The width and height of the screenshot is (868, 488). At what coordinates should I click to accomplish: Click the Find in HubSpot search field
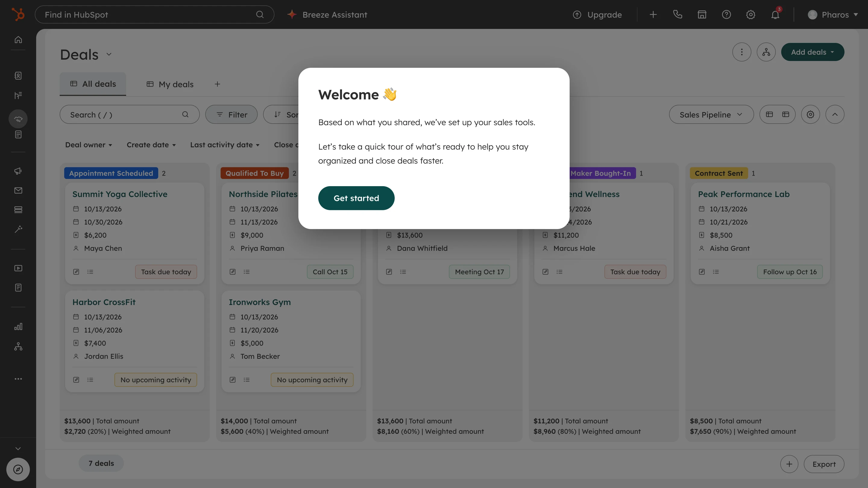(x=154, y=14)
